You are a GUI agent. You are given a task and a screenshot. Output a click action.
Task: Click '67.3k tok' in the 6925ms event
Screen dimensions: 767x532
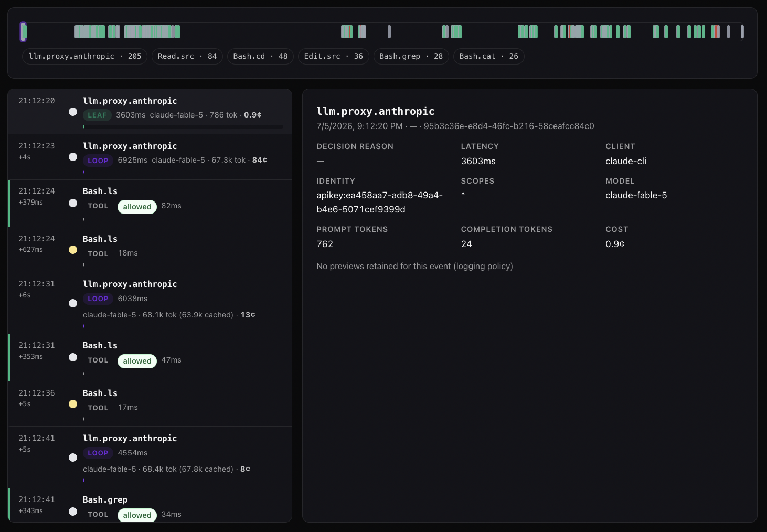tap(228, 160)
